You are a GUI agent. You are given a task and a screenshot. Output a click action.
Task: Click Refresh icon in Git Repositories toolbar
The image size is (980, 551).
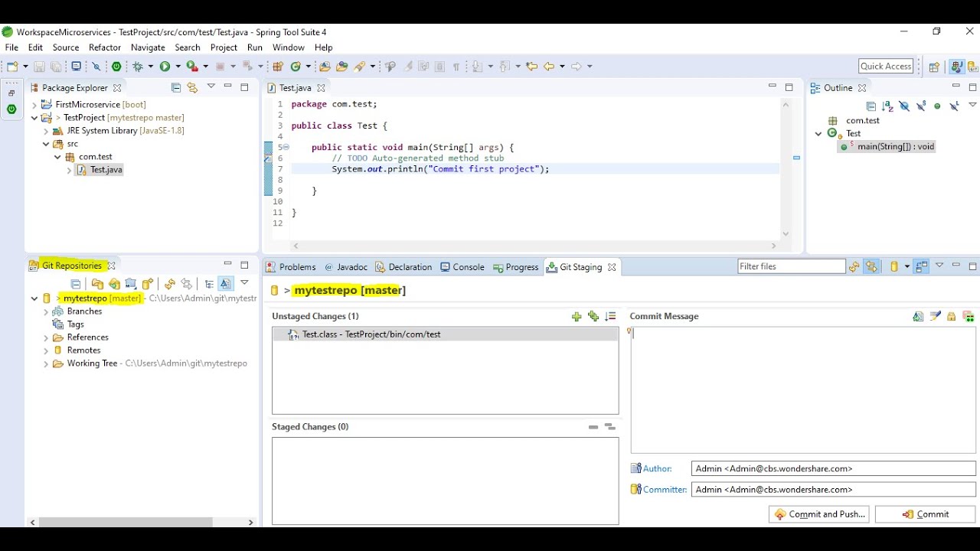coord(170,284)
